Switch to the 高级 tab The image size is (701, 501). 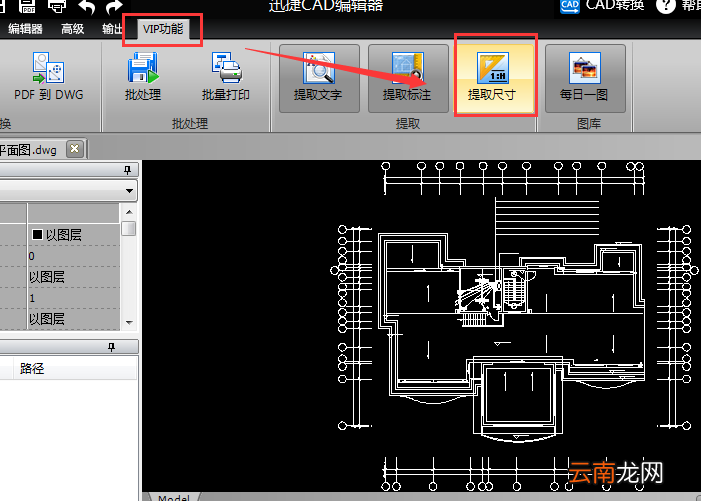[72, 29]
